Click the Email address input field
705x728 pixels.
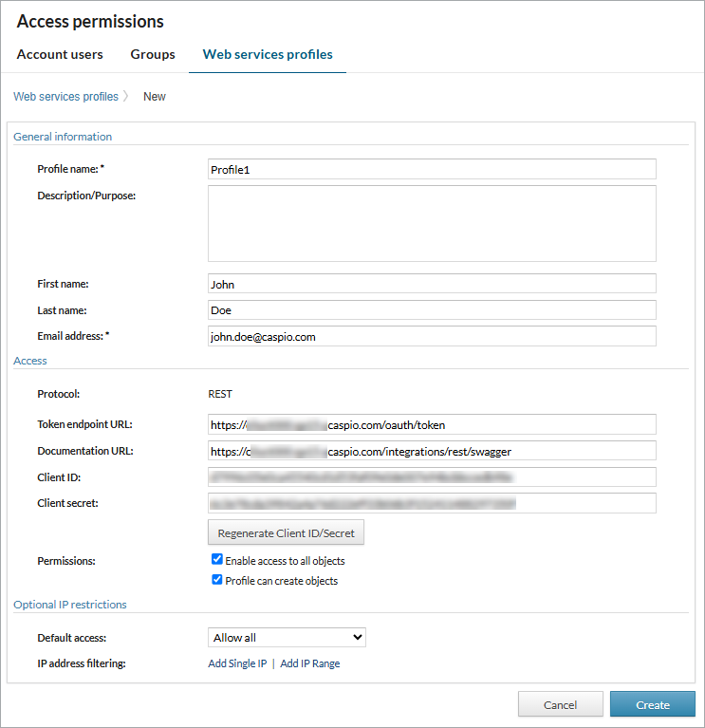coord(432,336)
